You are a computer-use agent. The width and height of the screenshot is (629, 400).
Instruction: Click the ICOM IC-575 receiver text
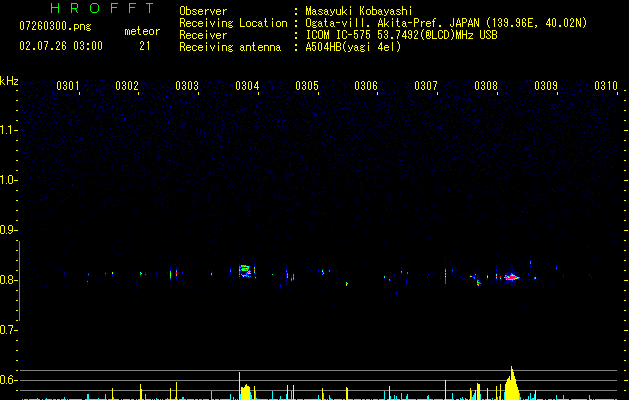[x=401, y=35]
